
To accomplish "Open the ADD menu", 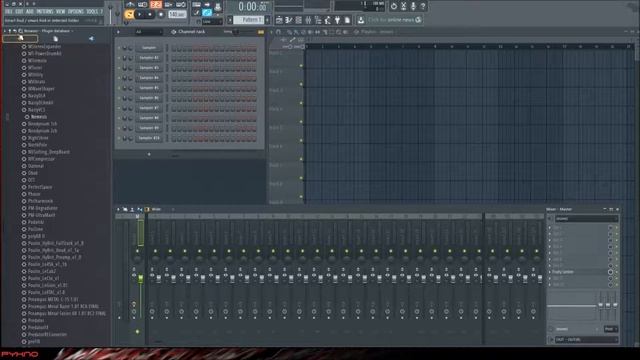I will [30, 12].
